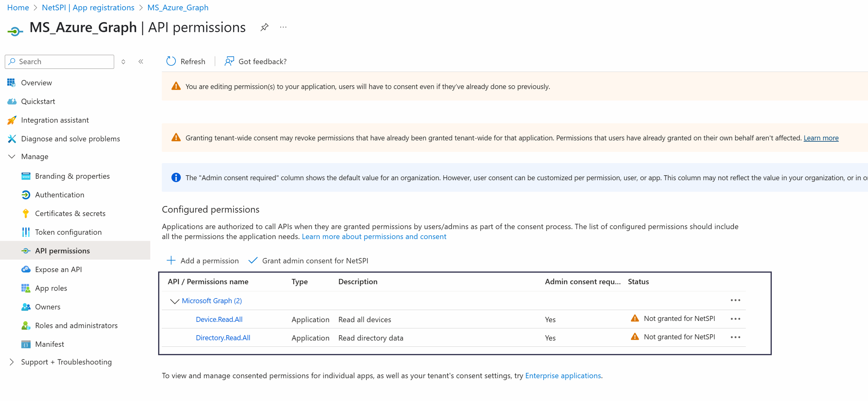
Task: Click the Type column header
Action: point(299,281)
